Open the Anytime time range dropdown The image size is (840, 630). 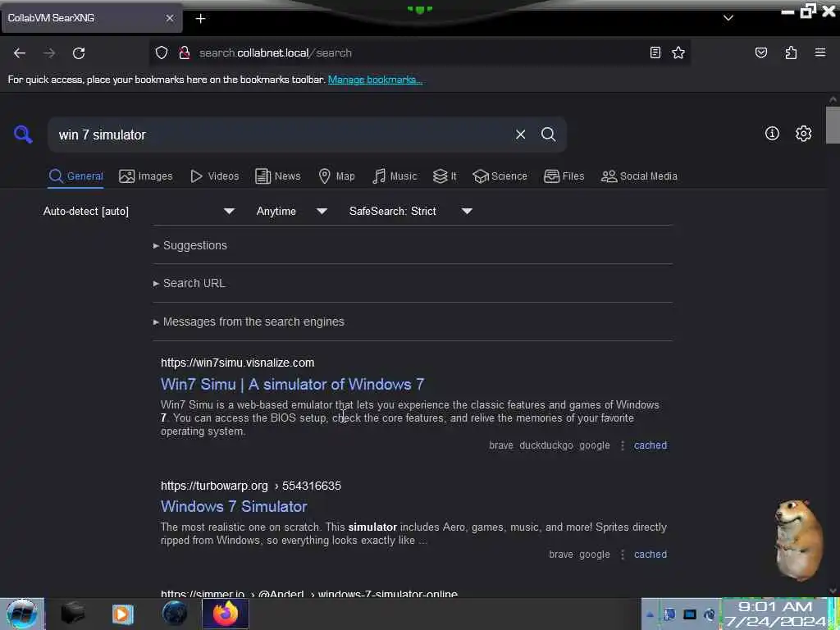coord(291,211)
